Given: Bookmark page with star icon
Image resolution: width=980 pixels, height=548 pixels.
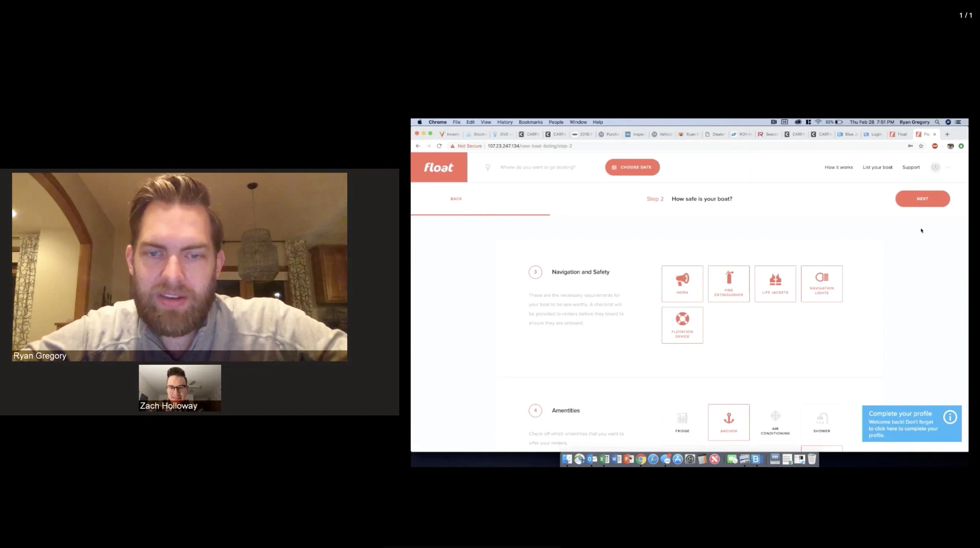Looking at the screenshot, I should pos(921,146).
